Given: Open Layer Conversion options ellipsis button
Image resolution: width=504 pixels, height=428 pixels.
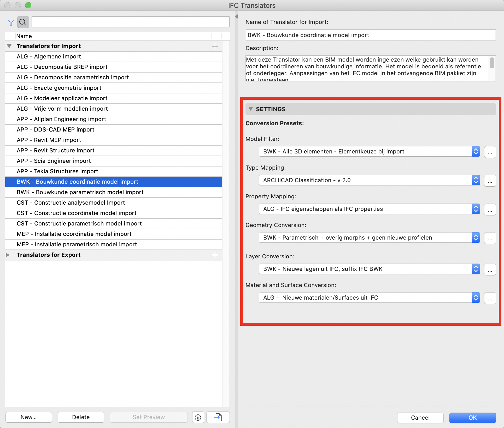Looking at the screenshot, I should (490, 269).
